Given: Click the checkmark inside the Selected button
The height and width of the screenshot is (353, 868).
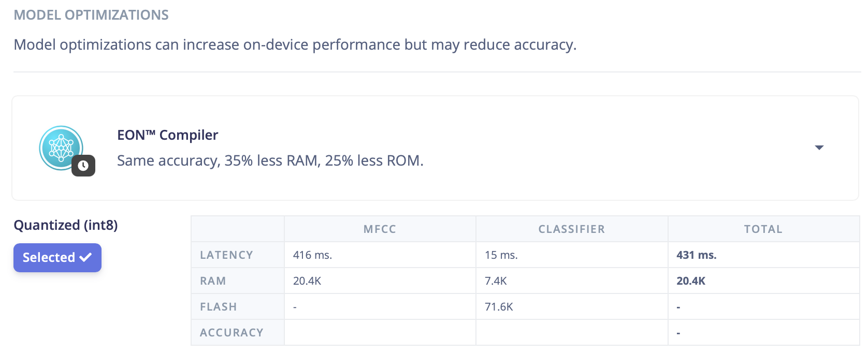Looking at the screenshot, I should tap(85, 257).
